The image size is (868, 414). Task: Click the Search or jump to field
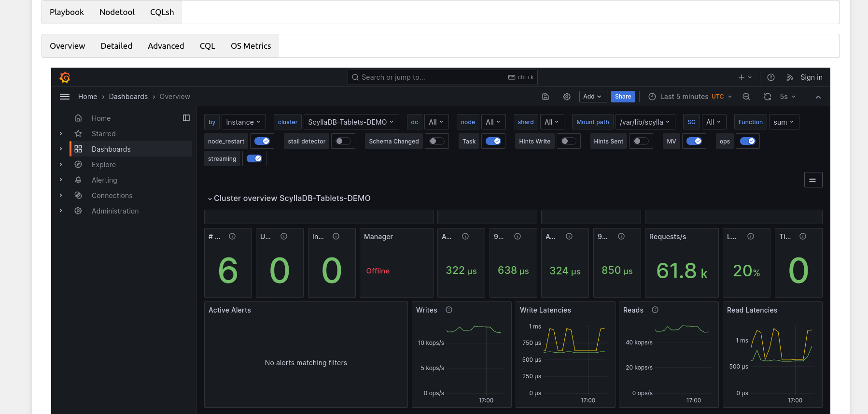[x=442, y=77]
